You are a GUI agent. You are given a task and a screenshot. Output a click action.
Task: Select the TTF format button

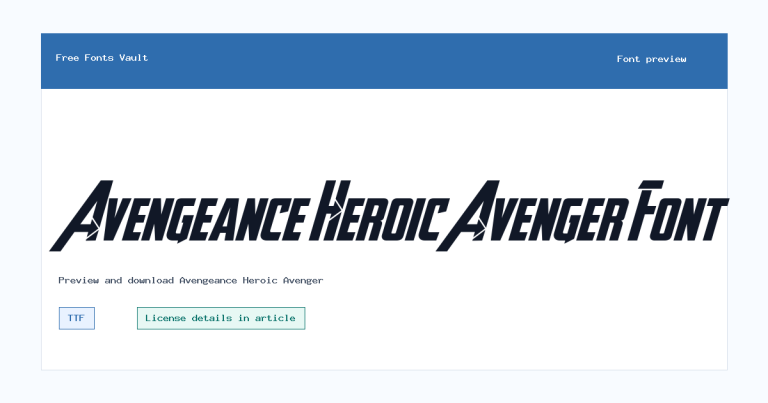click(x=76, y=318)
